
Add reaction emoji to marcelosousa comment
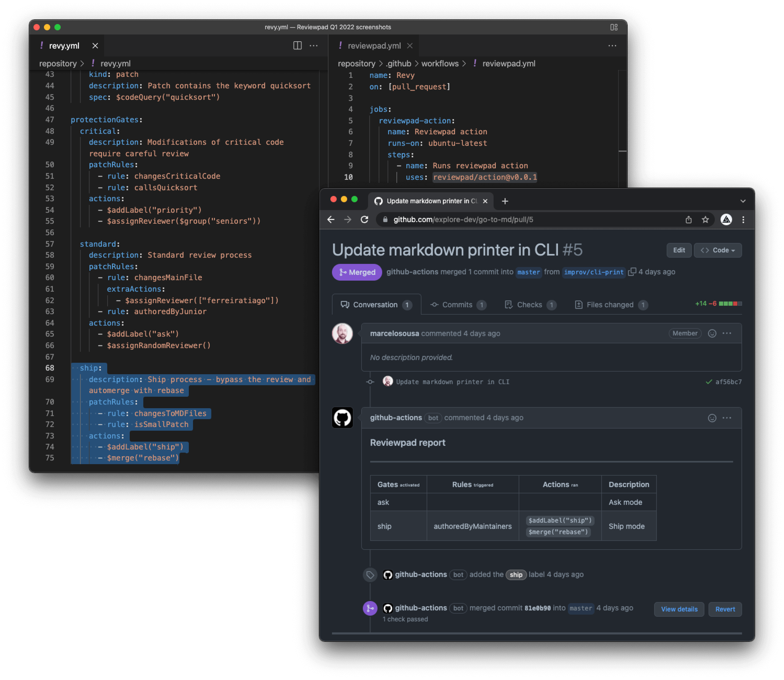(712, 333)
